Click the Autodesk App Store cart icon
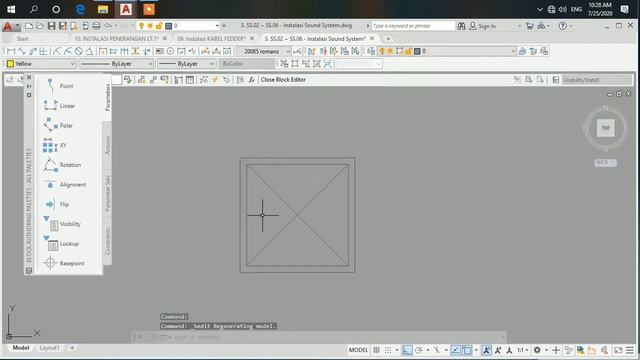 pos(529,26)
